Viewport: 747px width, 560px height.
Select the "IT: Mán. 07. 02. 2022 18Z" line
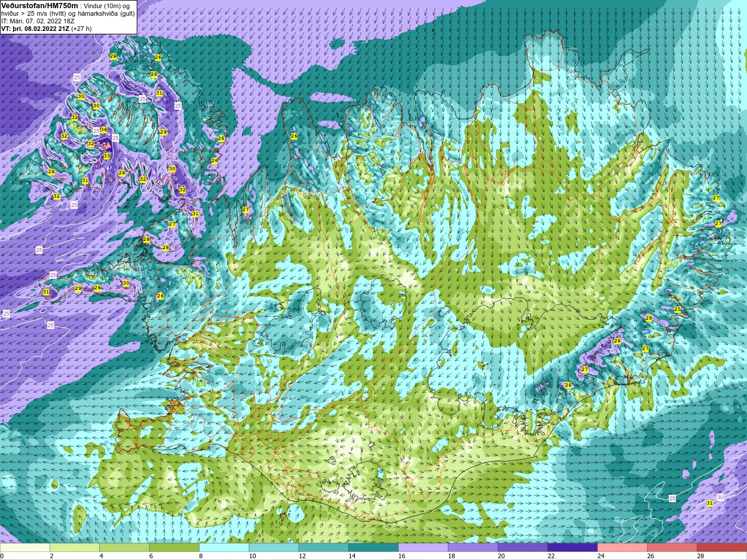[38, 20]
